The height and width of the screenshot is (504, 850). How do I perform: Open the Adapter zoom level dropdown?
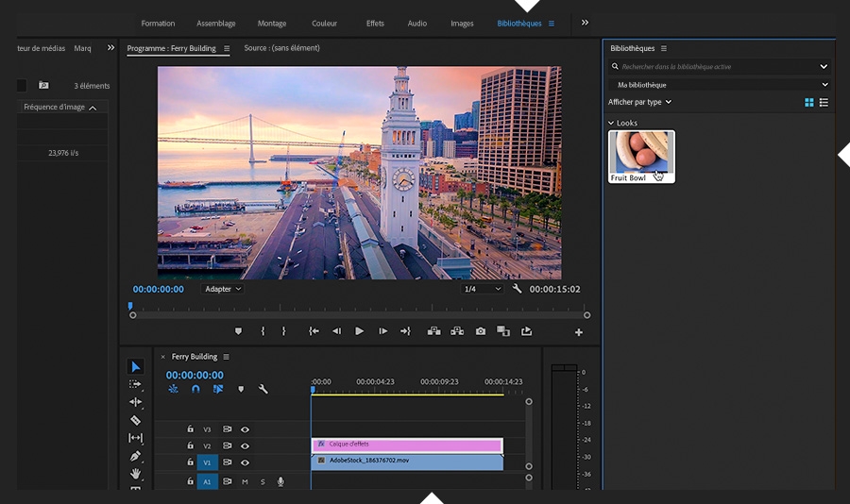click(223, 289)
